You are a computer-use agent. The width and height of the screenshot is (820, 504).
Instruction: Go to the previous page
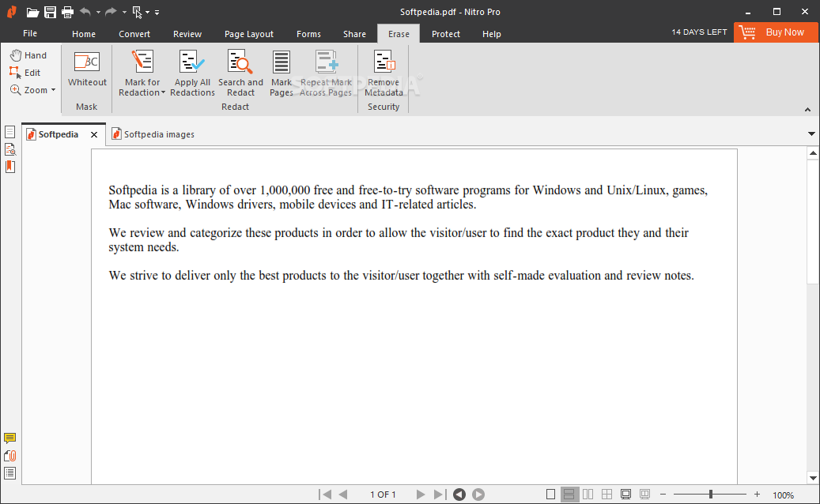click(x=343, y=494)
